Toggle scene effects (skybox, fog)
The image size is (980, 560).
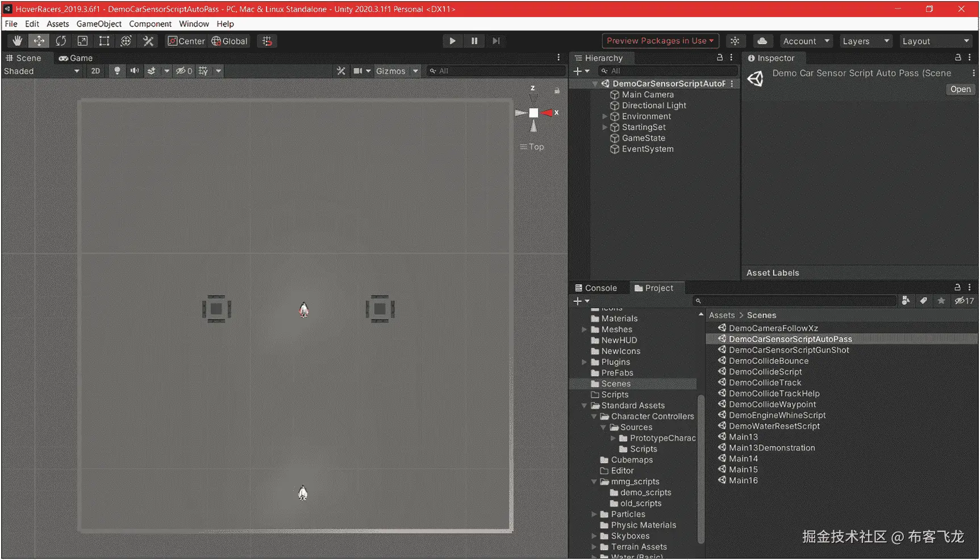152,71
